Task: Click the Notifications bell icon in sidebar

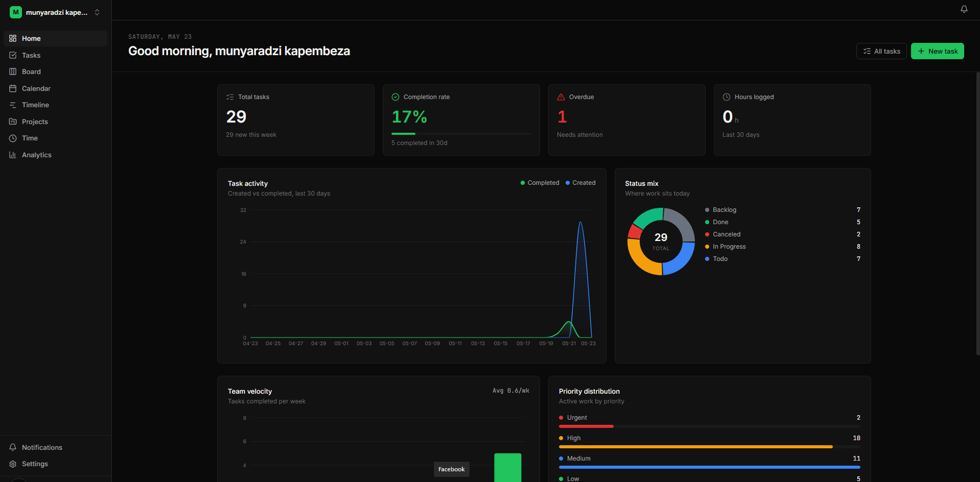Action: tap(13, 447)
